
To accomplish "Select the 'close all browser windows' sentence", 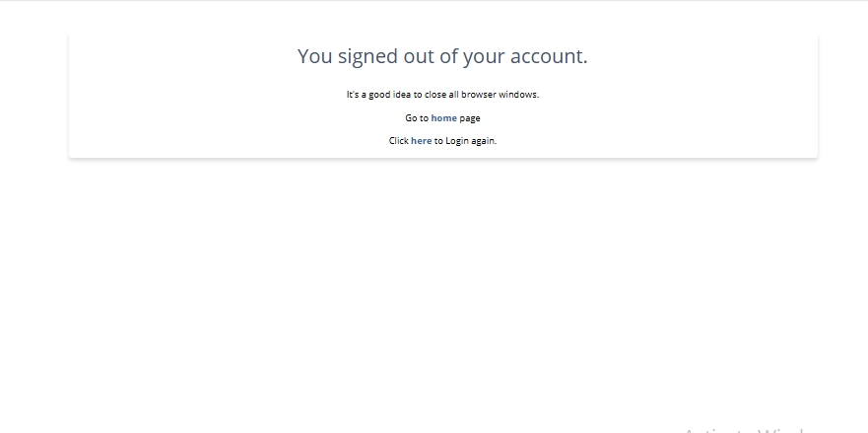I will (442, 95).
